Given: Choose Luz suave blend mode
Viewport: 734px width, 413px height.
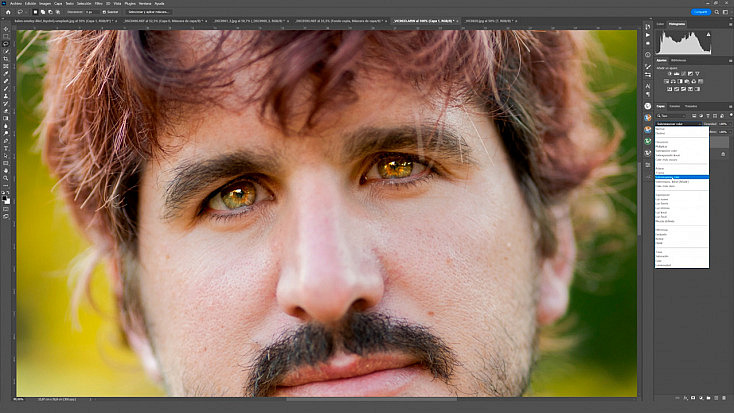Looking at the screenshot, I should (x=682, y=199).
